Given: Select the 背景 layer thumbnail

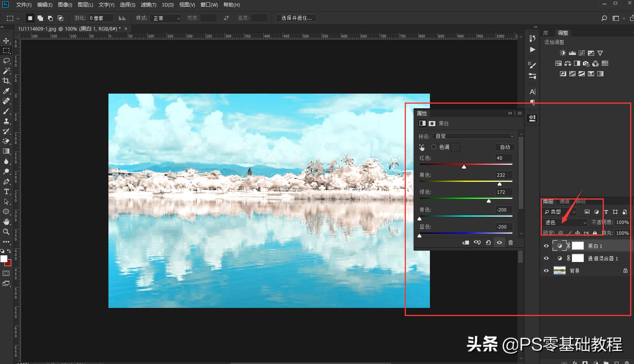Looking at the screenshot, I should [x=560, y=271].
